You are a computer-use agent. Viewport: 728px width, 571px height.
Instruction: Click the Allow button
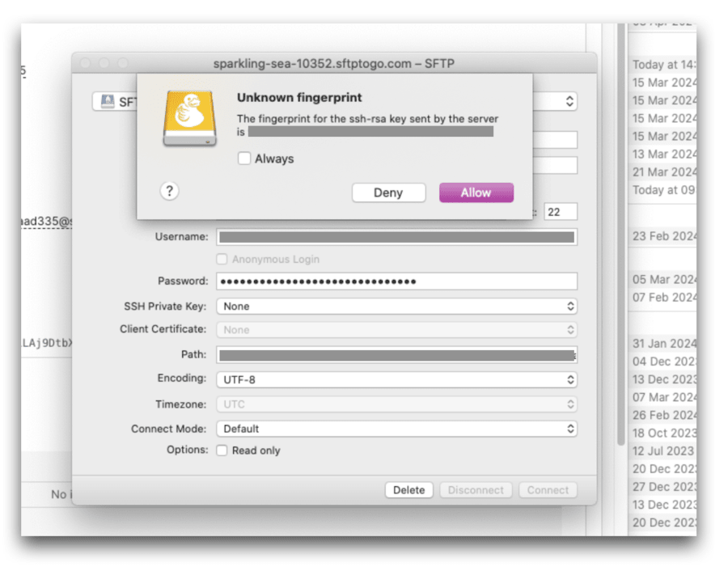coord(476,192)
